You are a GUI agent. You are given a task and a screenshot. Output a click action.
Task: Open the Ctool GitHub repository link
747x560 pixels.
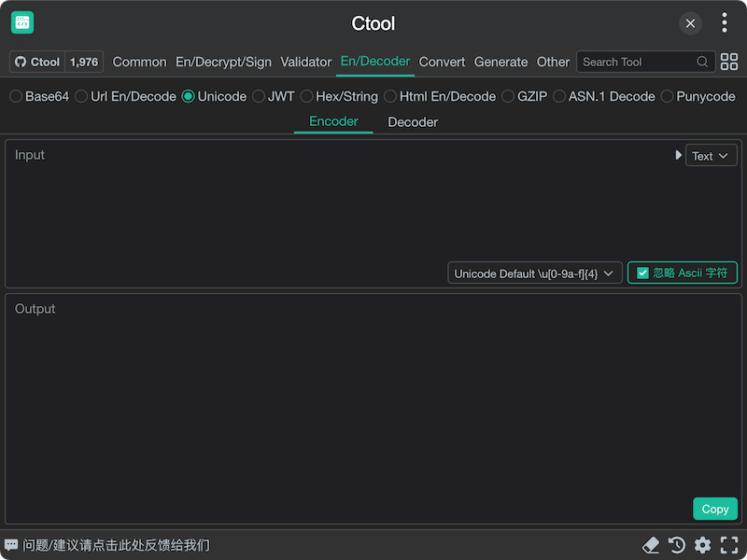37,62
